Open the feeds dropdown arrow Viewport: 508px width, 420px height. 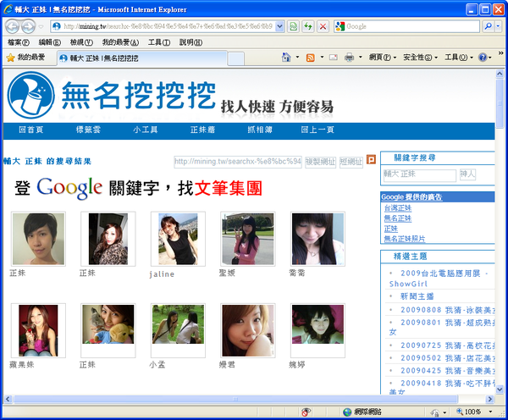322,58
